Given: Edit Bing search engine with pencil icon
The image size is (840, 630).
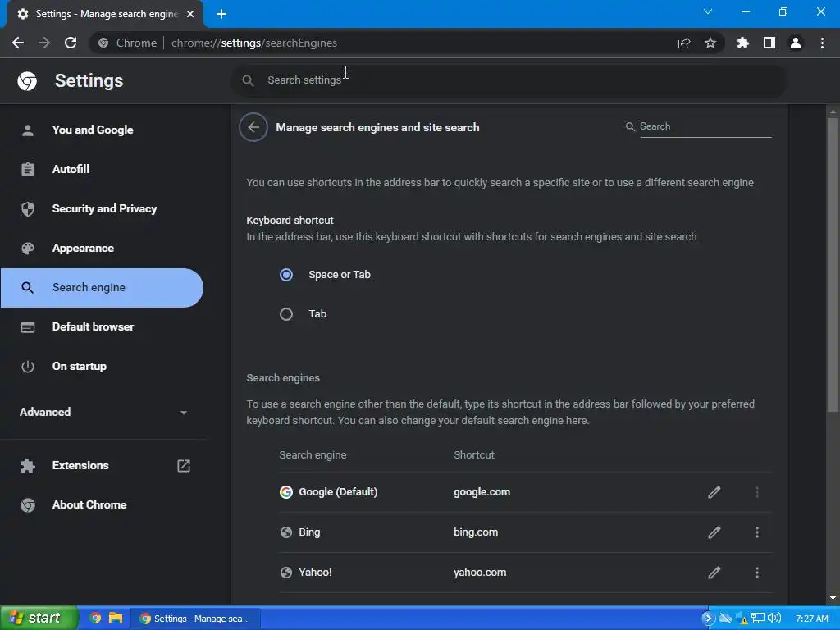Looking at the screenshot, I should click(714, 532).
